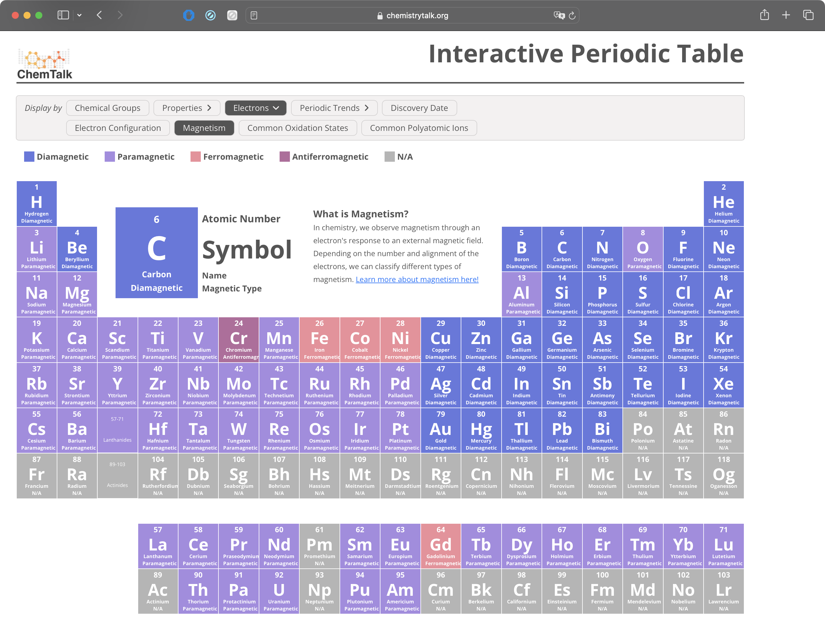Image resolution: width=825 pixels, height=644 pixels.
Task: Switch to Common Oxidation States
Action: [x=298, y=128]
